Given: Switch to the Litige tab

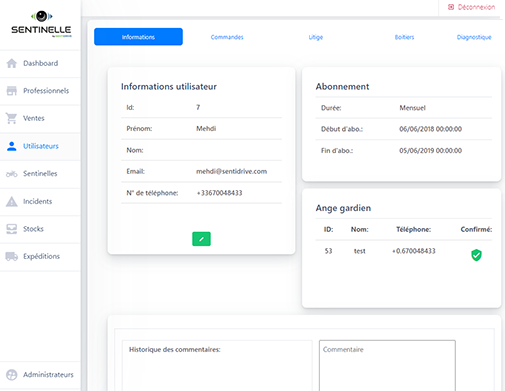Looking at the screenshot, I should 316,37.
